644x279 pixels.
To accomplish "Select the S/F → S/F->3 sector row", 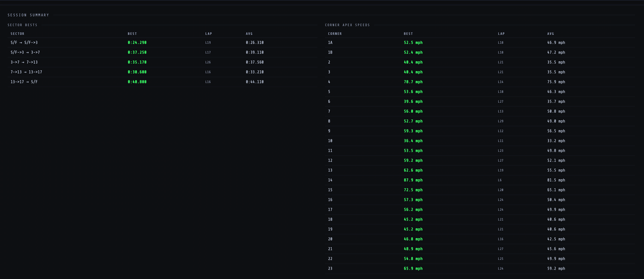I will 163,43.
